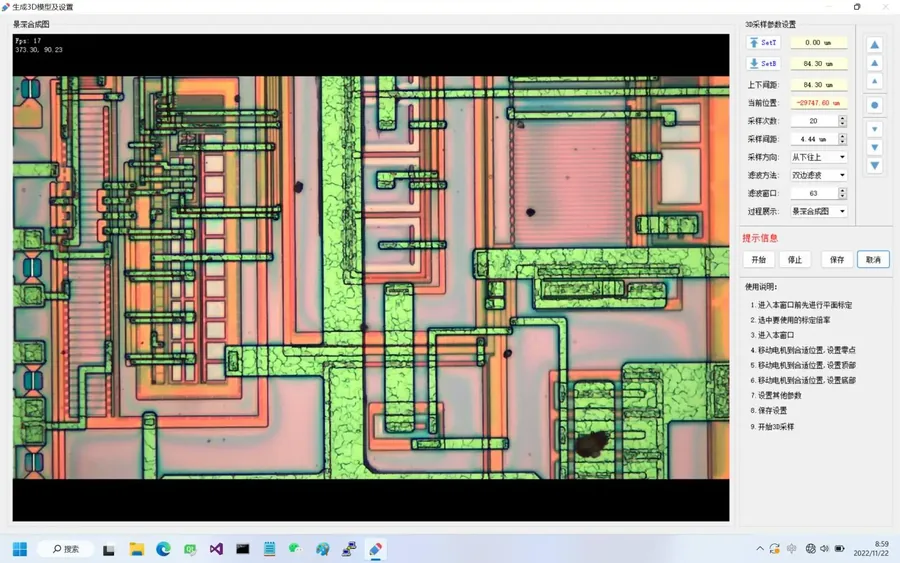The image size is (900, 563).
Task: Click the 采样间距 value field showing 4.44 um
Action: [814, 139]
